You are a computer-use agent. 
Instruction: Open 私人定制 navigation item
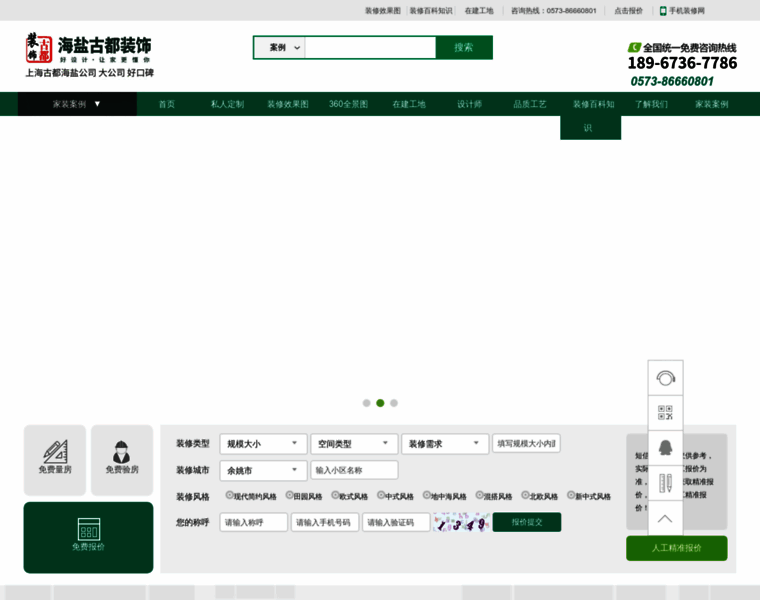pos(227,104)
